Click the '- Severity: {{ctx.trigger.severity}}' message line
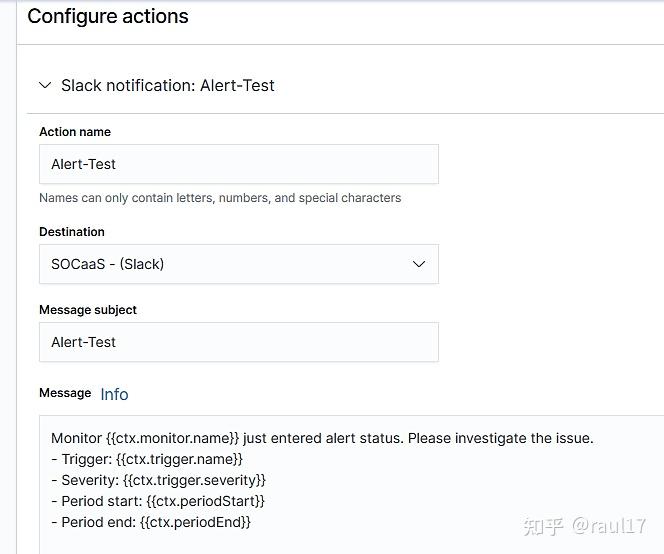The height and width of the screenshot is (554, 664). point(158,480)
